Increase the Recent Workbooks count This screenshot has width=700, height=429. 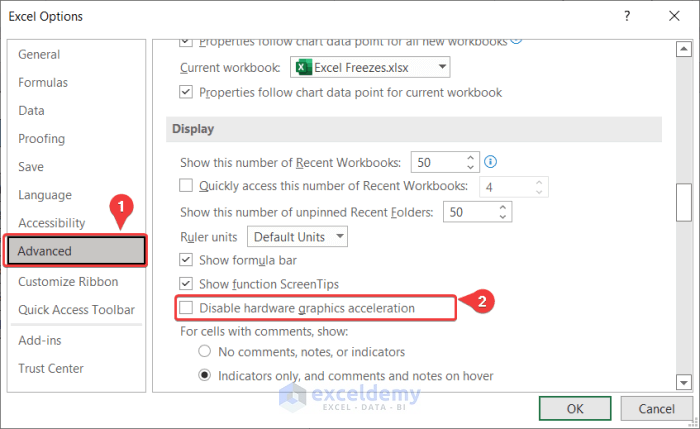(x=470, y=158)
